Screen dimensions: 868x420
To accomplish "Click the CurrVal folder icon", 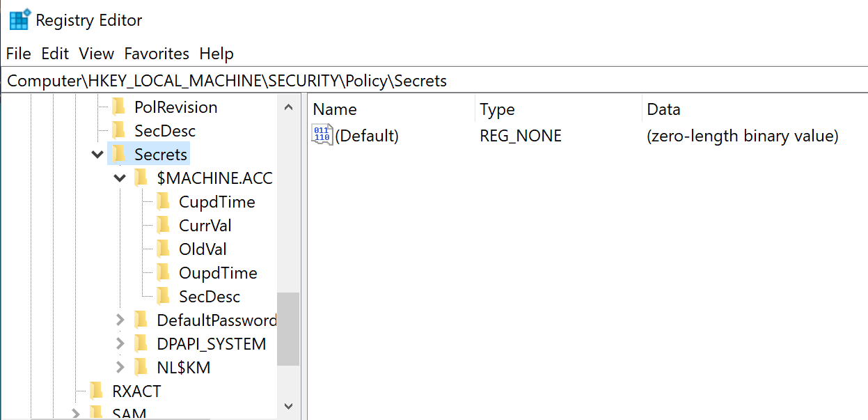I will (x=164, y=225).
